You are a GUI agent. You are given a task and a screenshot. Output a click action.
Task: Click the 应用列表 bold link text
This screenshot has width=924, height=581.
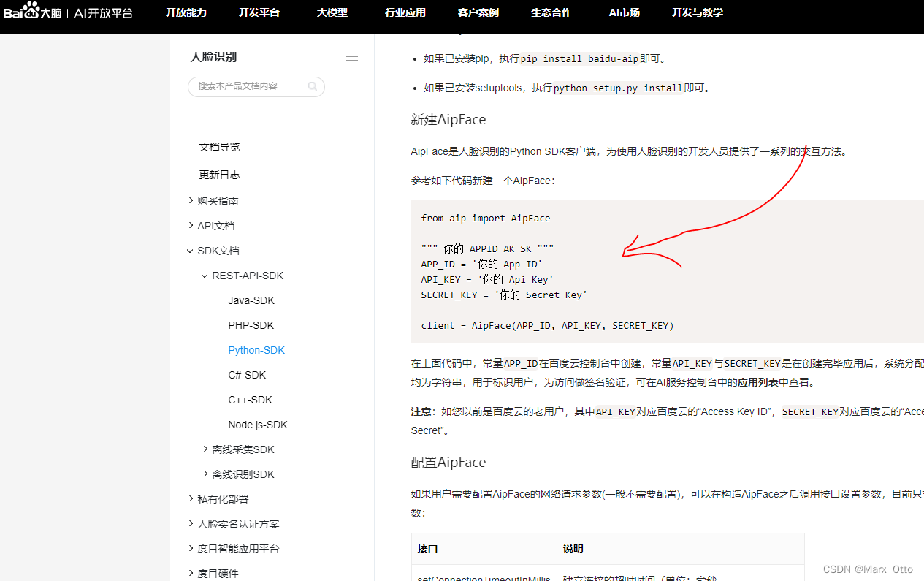[758, 382]
